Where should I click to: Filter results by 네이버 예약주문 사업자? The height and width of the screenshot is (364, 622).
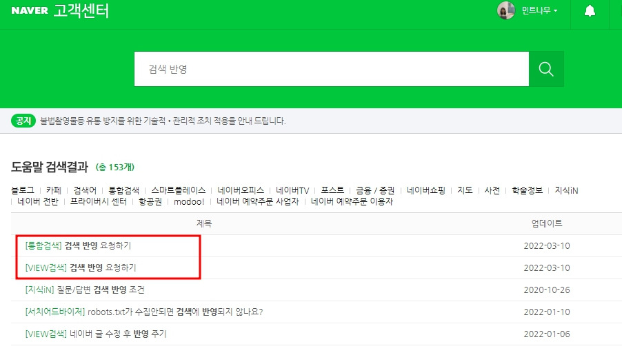coord(258,201)
